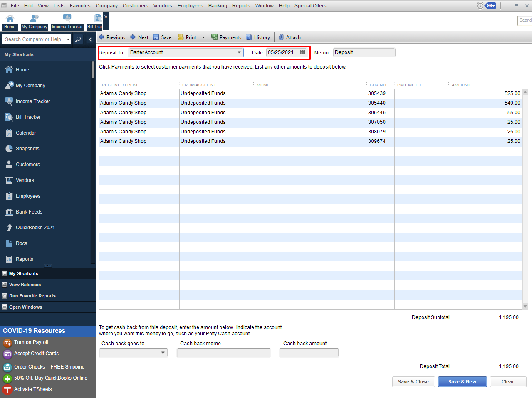Viewport: 532px width, 398px height.
Task: Select check number 309674 cell
Action: click(x=381, y=141)
